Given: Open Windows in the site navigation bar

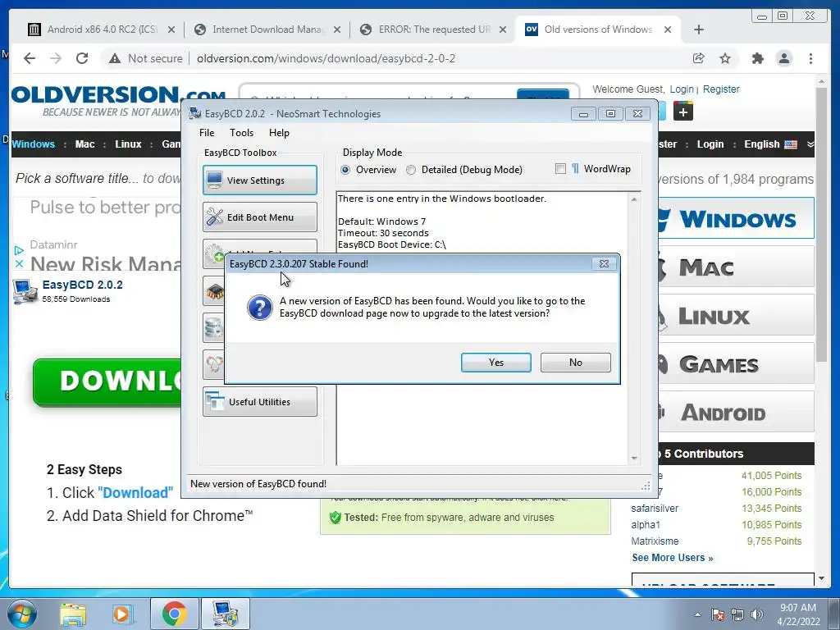Looking at the screenshot, I should [33, 144].
